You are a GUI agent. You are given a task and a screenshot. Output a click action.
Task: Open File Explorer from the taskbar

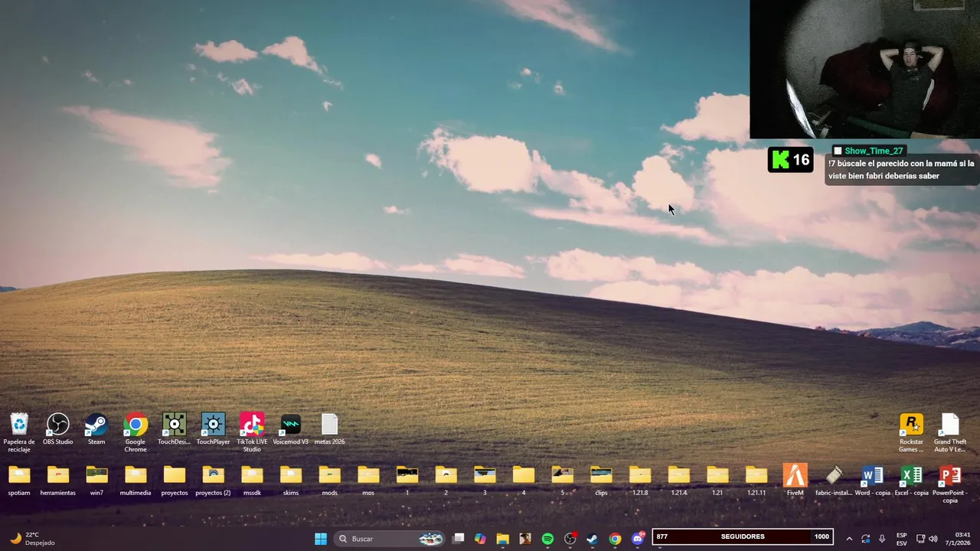click(502, 539)
